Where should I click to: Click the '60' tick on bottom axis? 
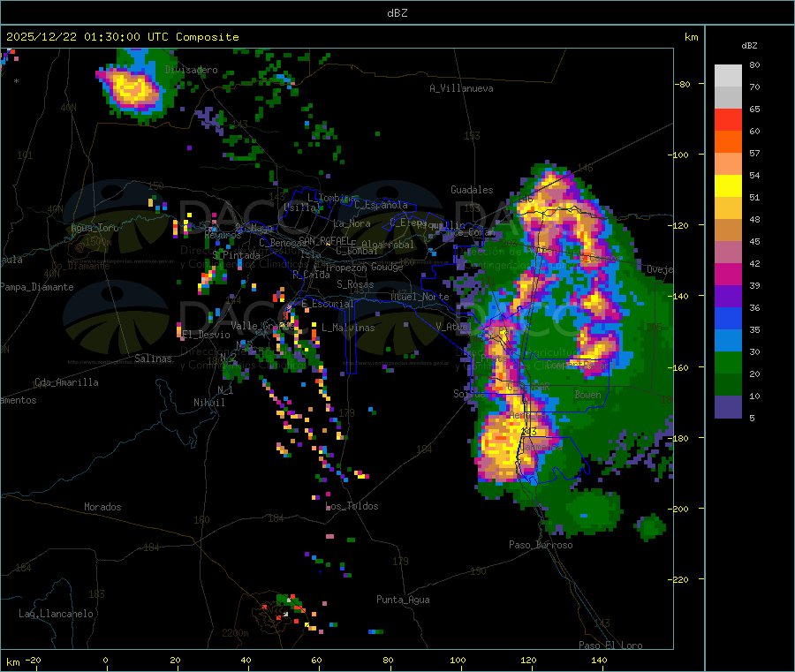tap(316, 660)
